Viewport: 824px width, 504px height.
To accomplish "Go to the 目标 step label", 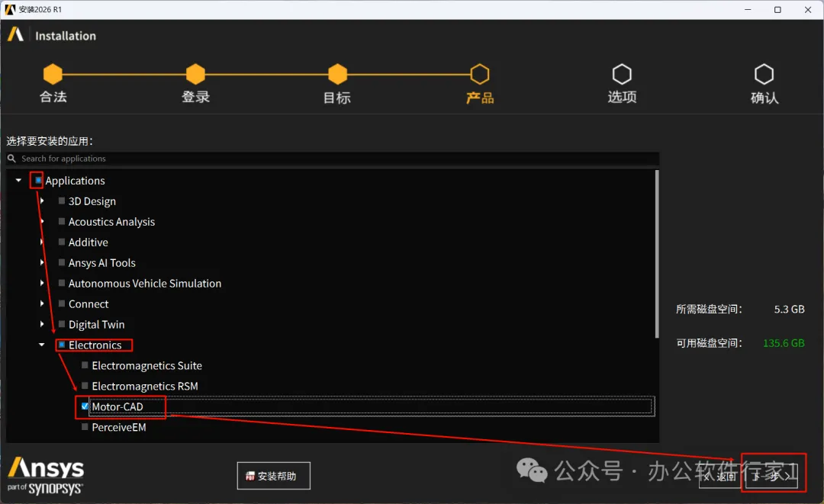I will click(x=337, y=98).
